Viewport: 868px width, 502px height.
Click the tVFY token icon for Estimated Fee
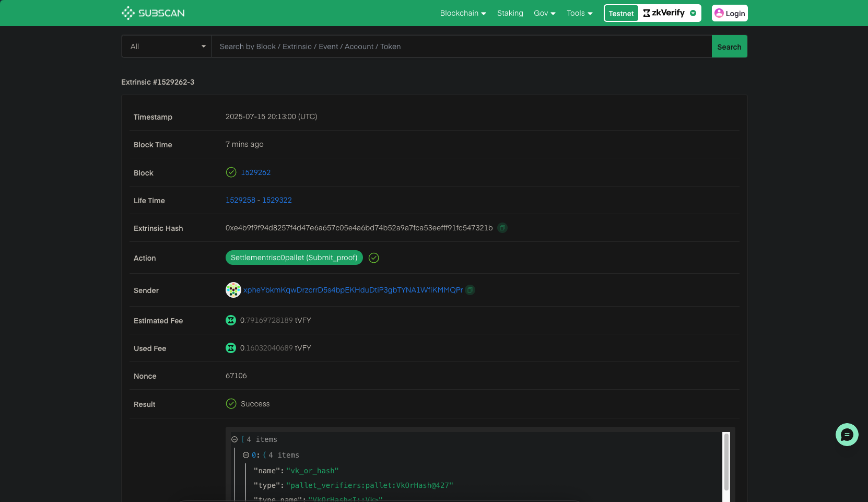[231, 320]
